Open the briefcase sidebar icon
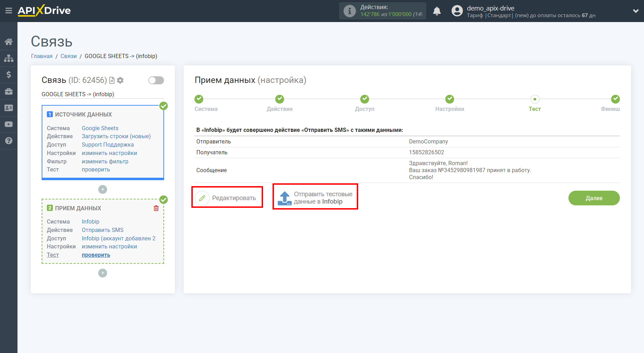The width and height of the screenshot is (644, 353). coord(9,91)
